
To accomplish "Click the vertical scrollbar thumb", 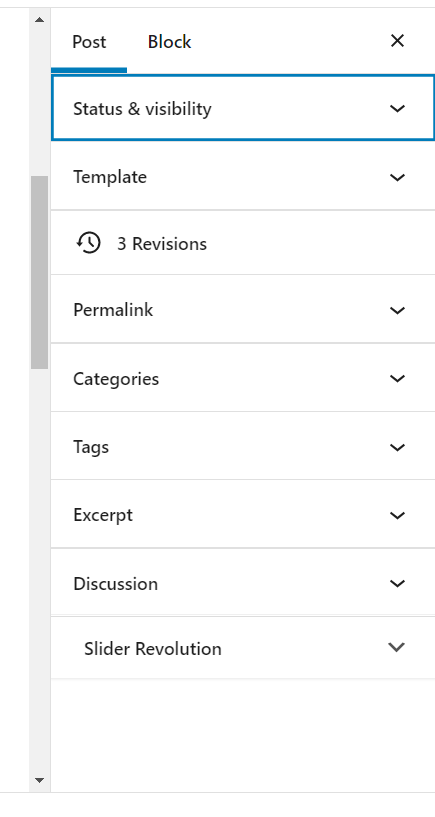I will point(40,273).
